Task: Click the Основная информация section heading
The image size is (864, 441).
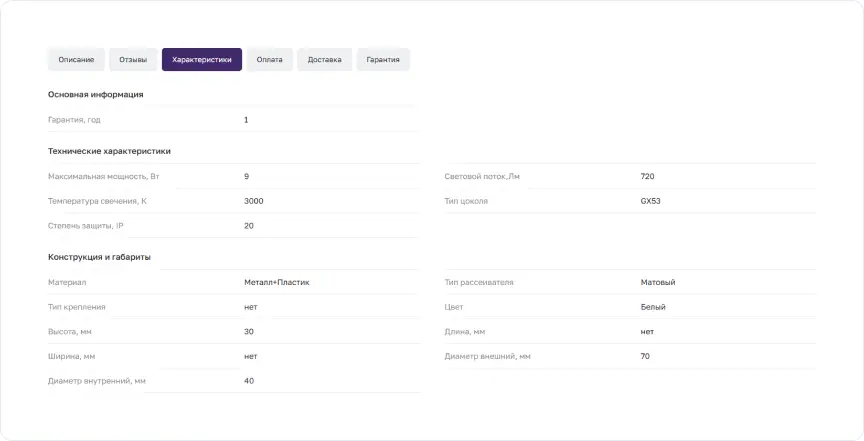Action: (x=96, y=94)
